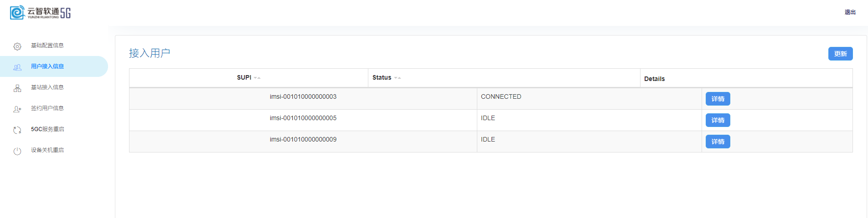This screenshot has width=868, height=218.
Task: Click the 更新 refresh button
Action: click(840, 54)
